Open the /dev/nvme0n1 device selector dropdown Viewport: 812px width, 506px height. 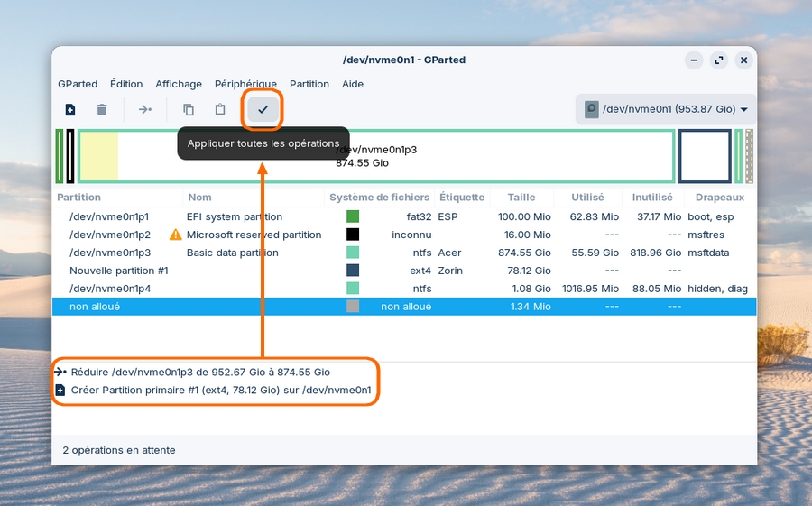click(x=666, y=109)
